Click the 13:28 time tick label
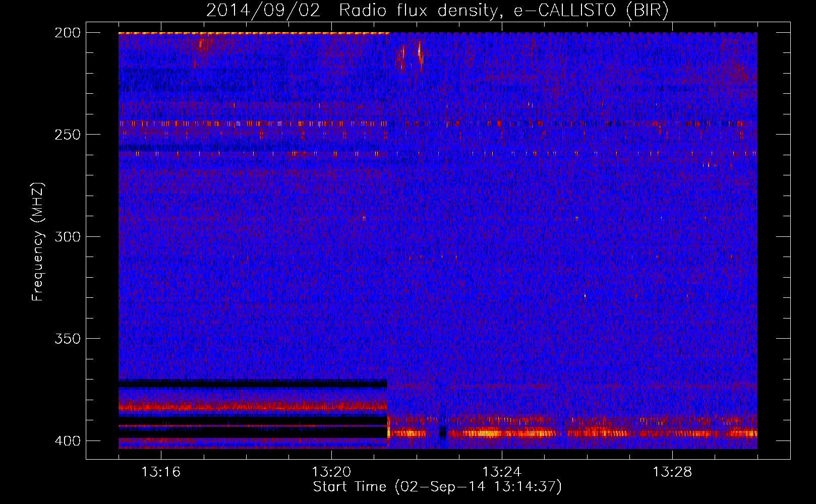 [x=672, y=472]
